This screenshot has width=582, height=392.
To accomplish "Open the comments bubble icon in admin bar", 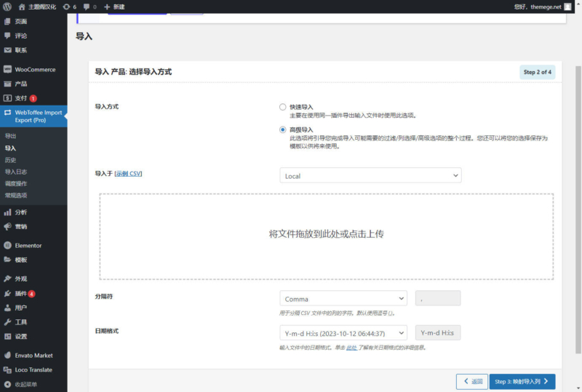I will click(x=87, y=7).
